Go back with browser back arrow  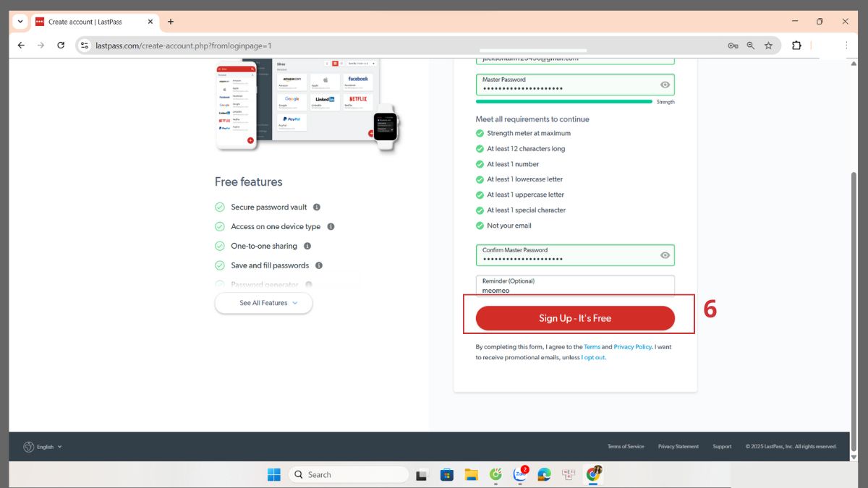[21, 45]
